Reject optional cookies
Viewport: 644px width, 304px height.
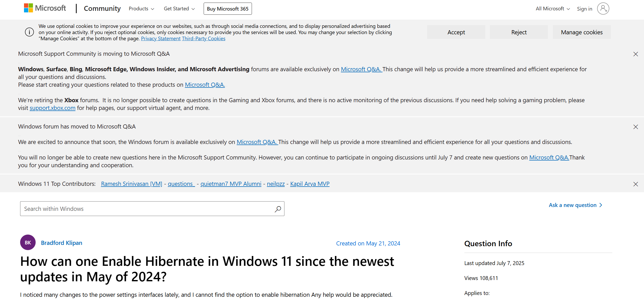[x=519, y=32]
